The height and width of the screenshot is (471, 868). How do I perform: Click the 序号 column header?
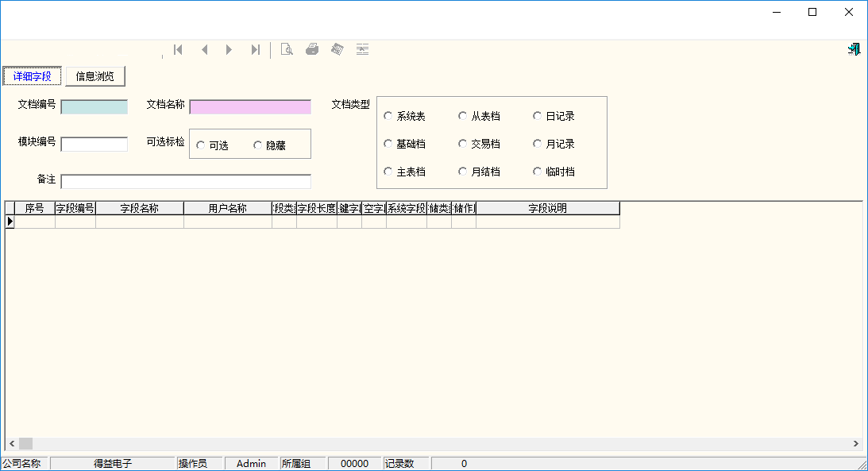click(x=35, y=208)
